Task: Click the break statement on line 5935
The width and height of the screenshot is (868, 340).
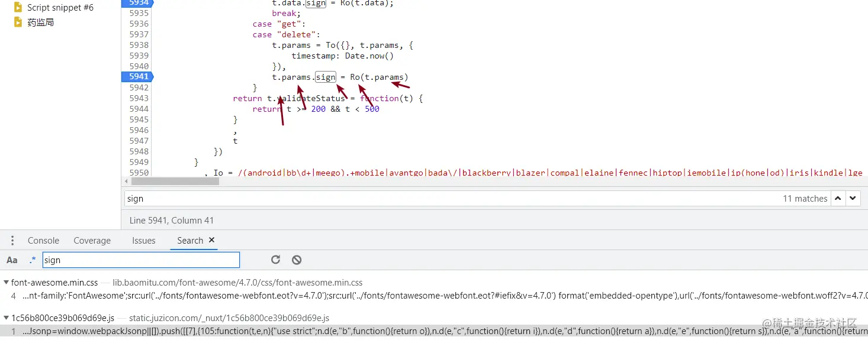Action: pos(287,13)
